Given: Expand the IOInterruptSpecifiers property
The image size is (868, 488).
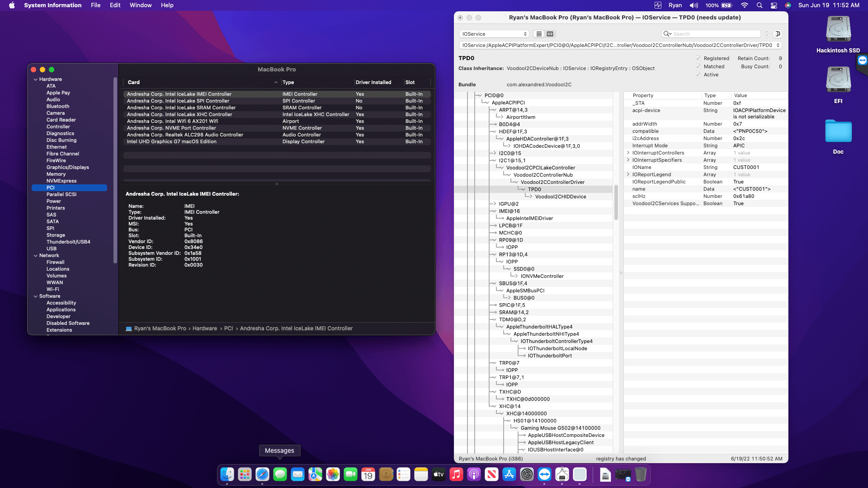Looking at the screenshot, I should click(x=628, y=160).
